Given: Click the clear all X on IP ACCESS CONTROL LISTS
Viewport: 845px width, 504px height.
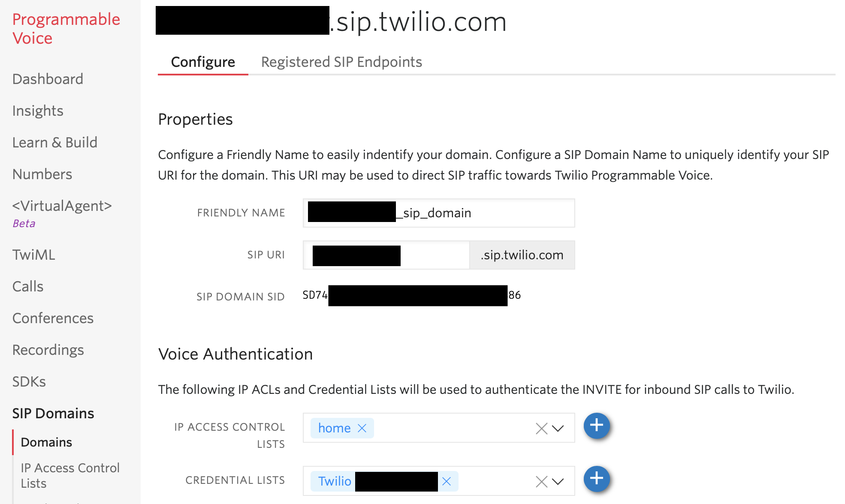Looking at the screenshot, I should [541, 429].
